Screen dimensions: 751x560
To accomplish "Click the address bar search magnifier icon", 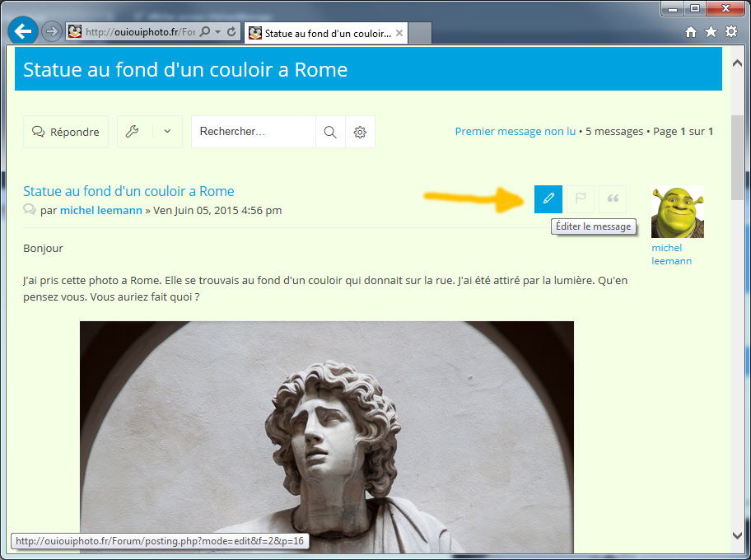I will (204, 31).
